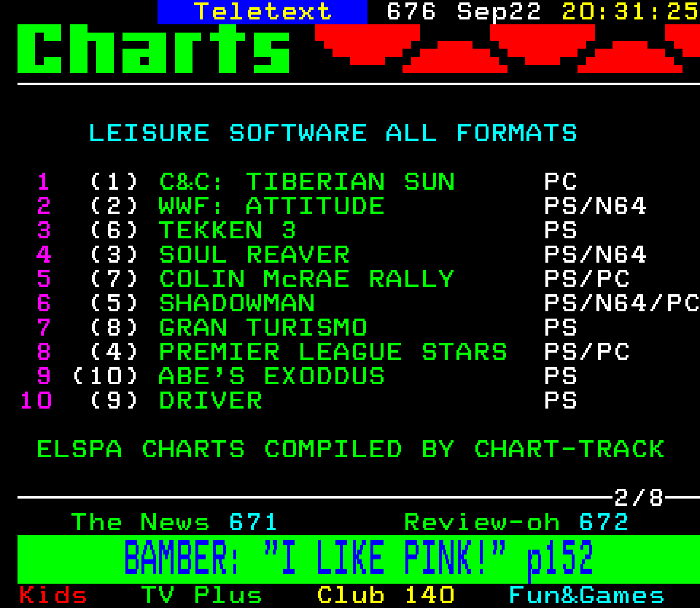Open the BAMBER I LIKE PINK p152 banner
700x608 pixels.
click(x=359, y=559)
